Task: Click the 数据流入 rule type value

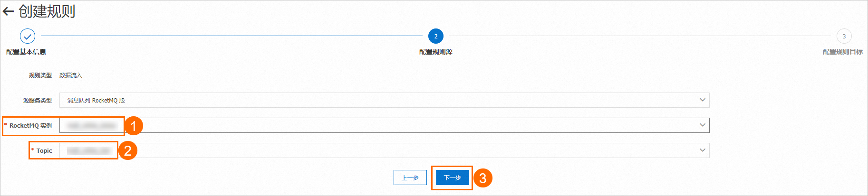Action: [71, 75]
